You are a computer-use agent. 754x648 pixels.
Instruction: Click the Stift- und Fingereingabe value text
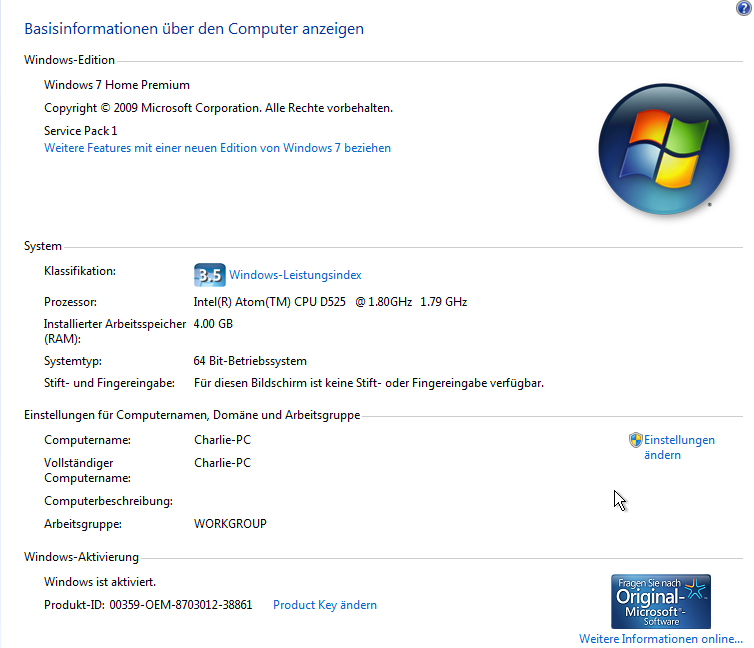tap(369, 383)
